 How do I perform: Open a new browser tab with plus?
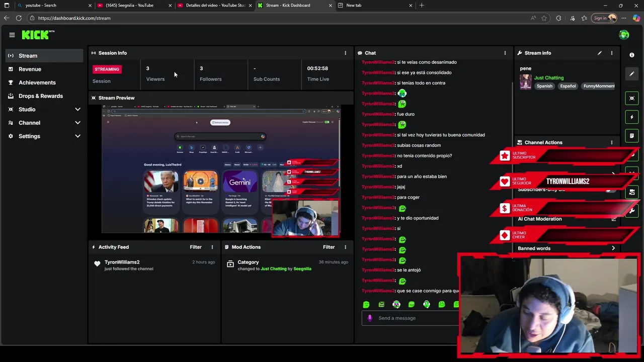click(422, 5)
